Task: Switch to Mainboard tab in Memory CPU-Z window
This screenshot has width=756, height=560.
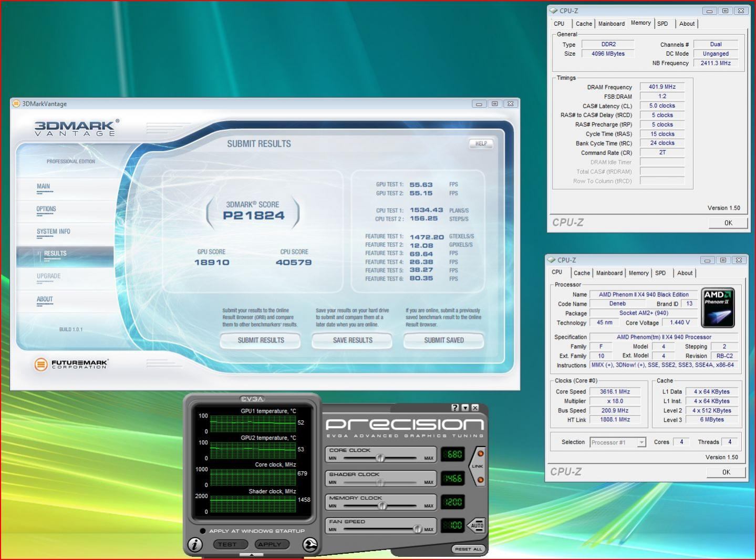Action: [x=612, y=24]
